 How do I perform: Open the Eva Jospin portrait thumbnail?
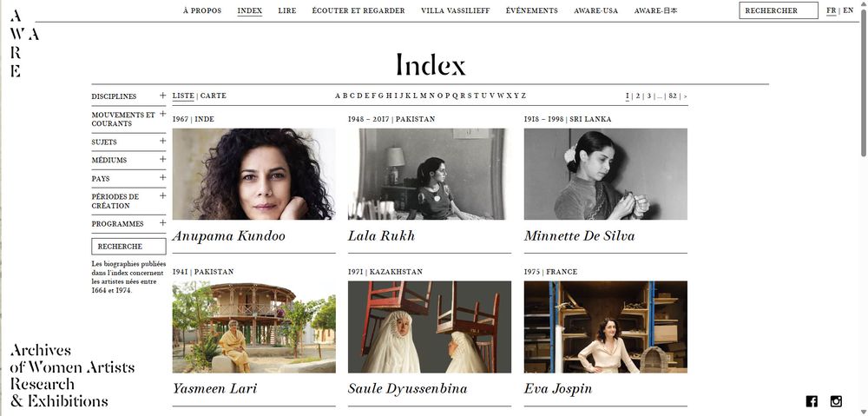[606, 327]
